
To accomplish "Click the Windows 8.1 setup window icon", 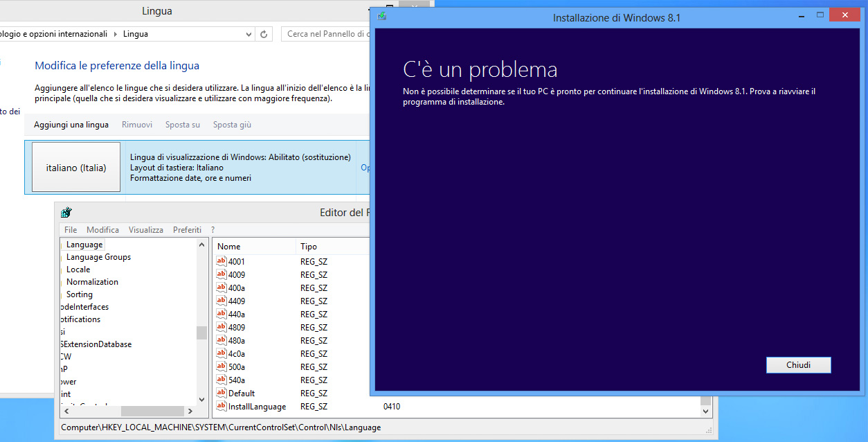I will point(382,17).
